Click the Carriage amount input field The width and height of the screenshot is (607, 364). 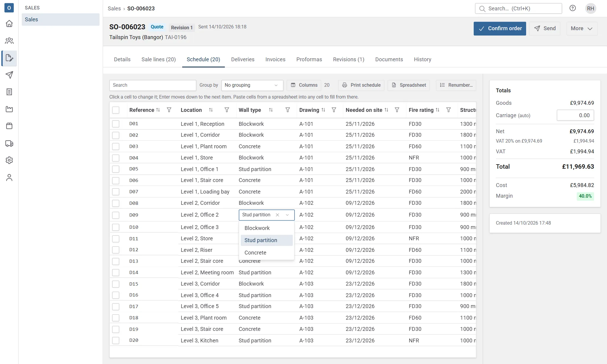(575, 115)
